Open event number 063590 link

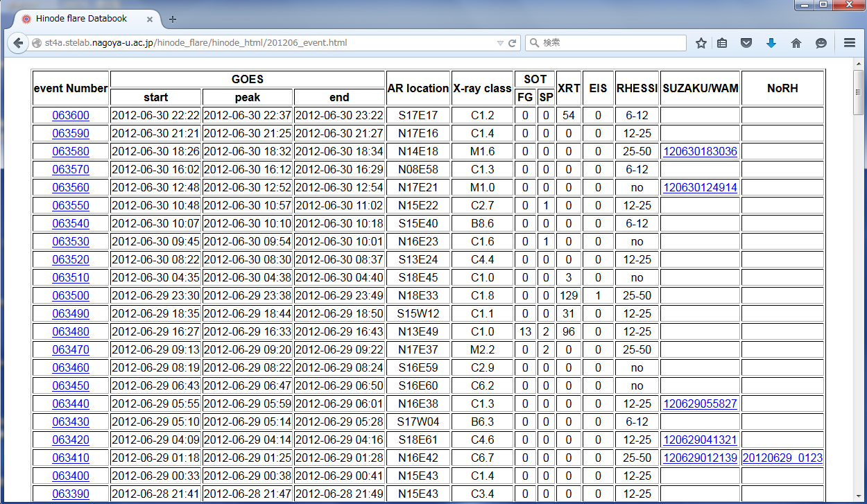coord(71,133)
